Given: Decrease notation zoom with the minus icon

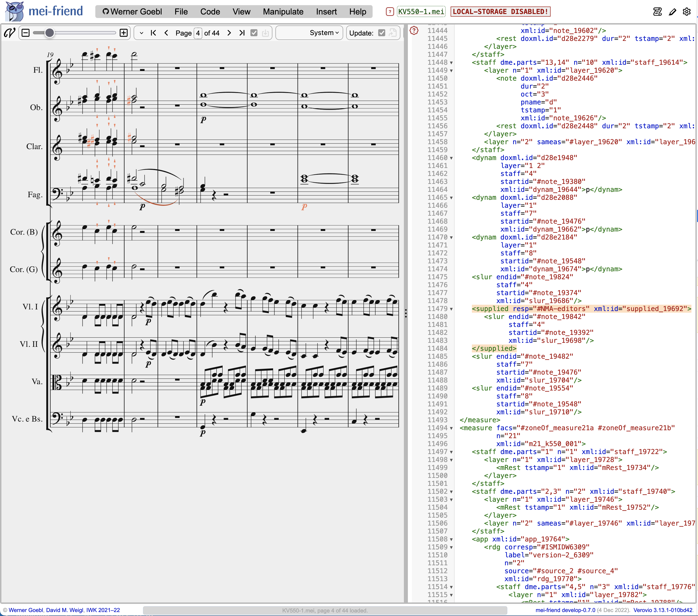Looking at the screenshot, I should tap(26, 33).
